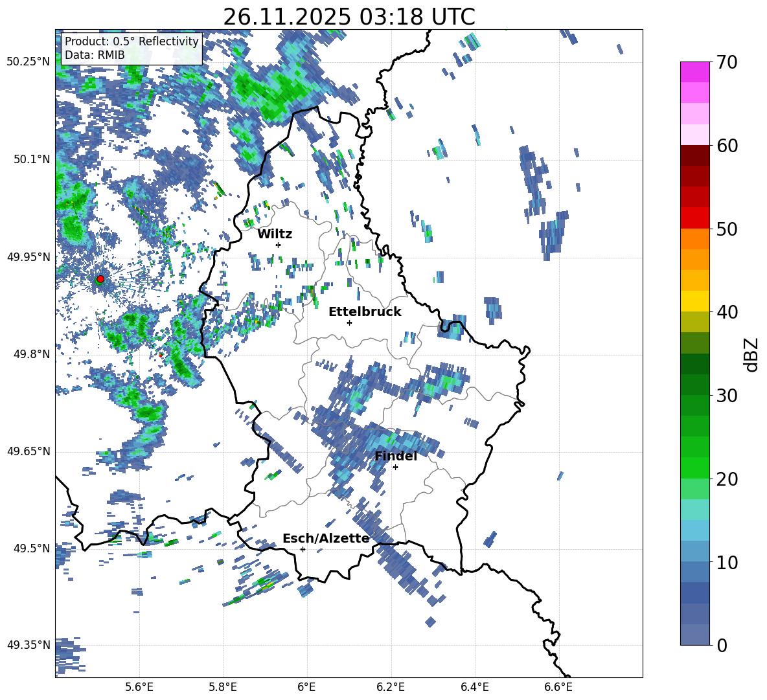767x700 pixels.
Task: Click the red radar site marker
Action: pyautogui.click(x=100, y=279)
